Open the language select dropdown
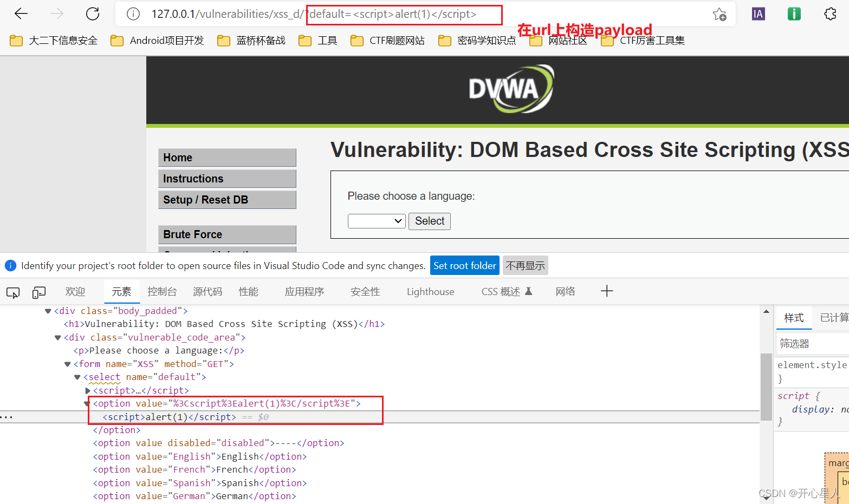 pyautogui.click(x=377, y=221)
